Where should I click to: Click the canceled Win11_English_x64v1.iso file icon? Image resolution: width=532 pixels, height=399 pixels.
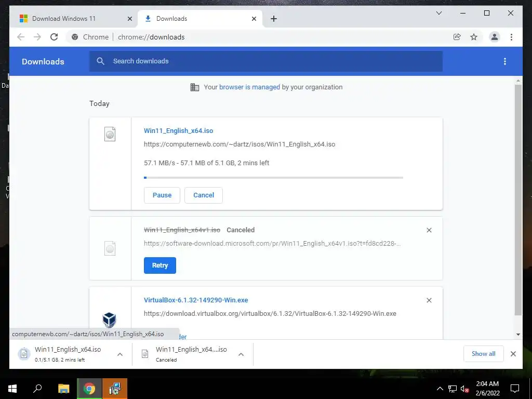(x=110, y=248)
